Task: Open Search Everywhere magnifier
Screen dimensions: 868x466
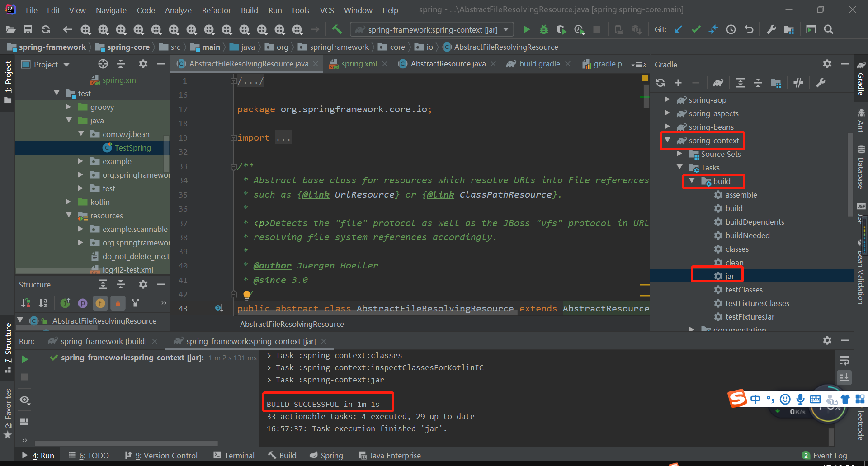Action: [829, 29]
